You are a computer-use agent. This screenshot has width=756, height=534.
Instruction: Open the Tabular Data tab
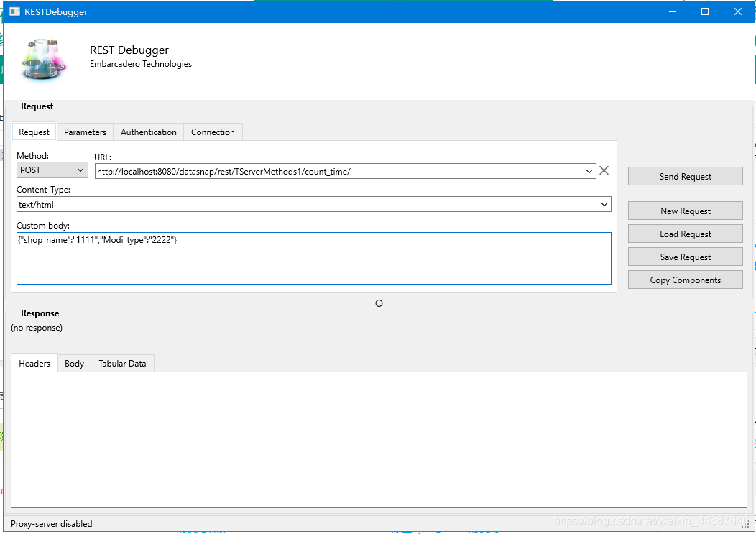(x=121, y=363)
